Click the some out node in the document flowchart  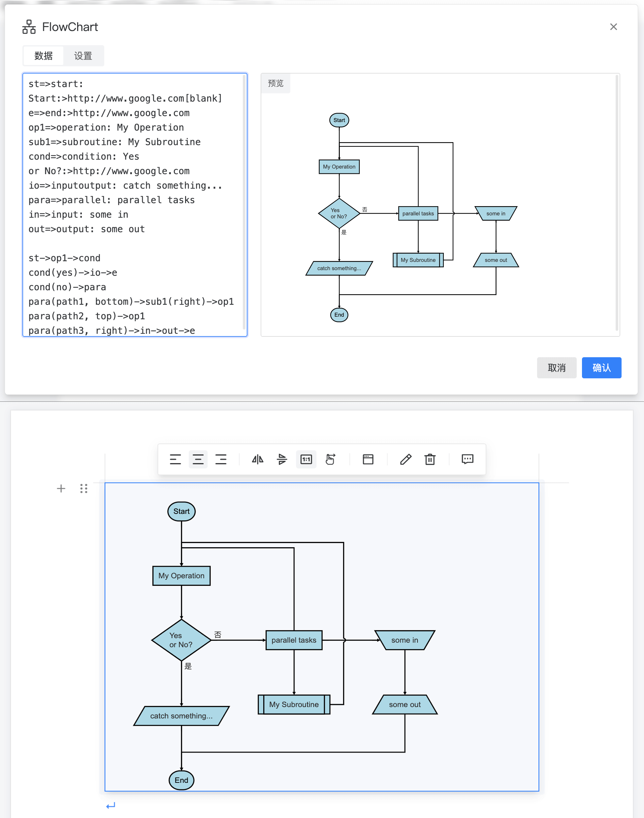[405, 705]
